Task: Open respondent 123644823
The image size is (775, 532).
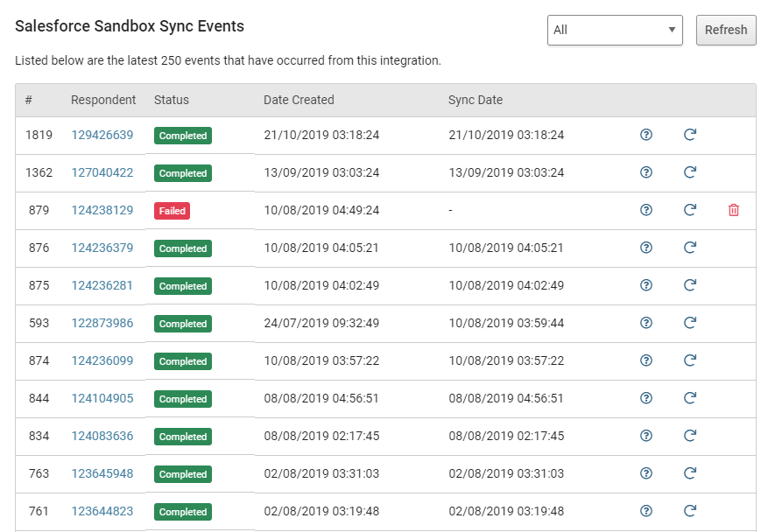Action: pos(102,511)
